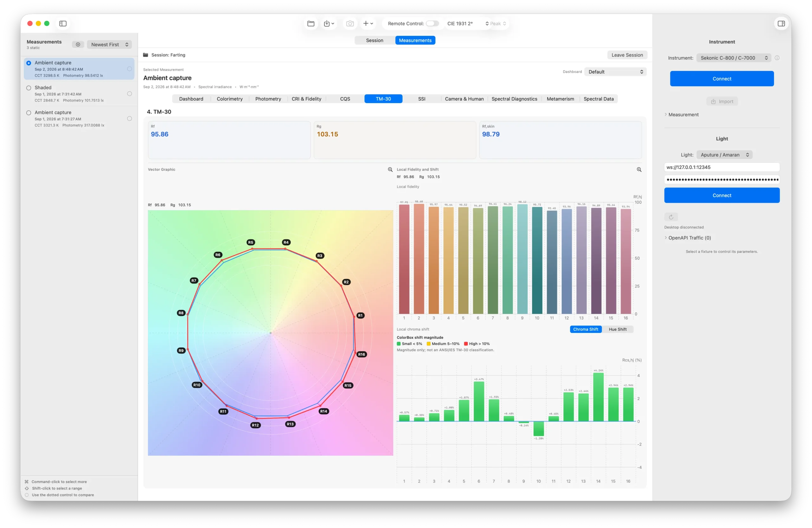Click the Instrument Connect button
This screenshot has height=528, width=812.
coord(722,79)
